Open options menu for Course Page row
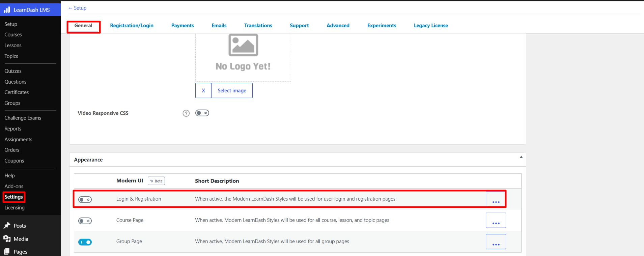This screenshot has height=256, width=644. [x=496, y=220]
